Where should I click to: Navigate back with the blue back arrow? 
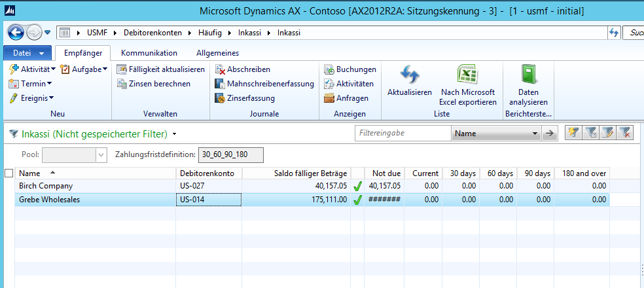tap(16, 32)
